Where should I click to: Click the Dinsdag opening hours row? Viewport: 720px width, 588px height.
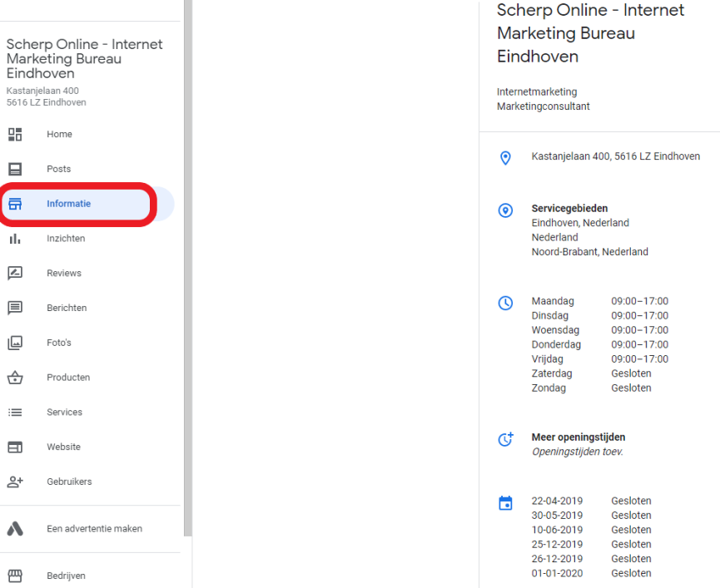tap(599, 315)
